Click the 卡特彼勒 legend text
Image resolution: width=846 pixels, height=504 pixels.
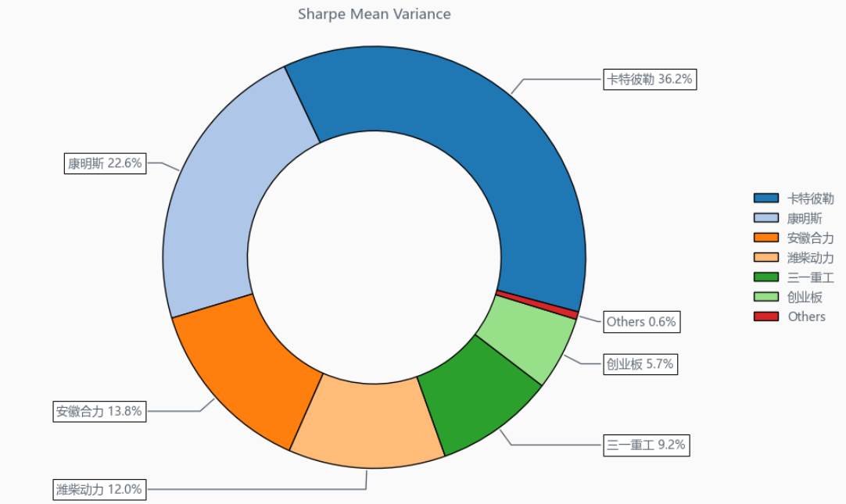(x=810, y=198)
